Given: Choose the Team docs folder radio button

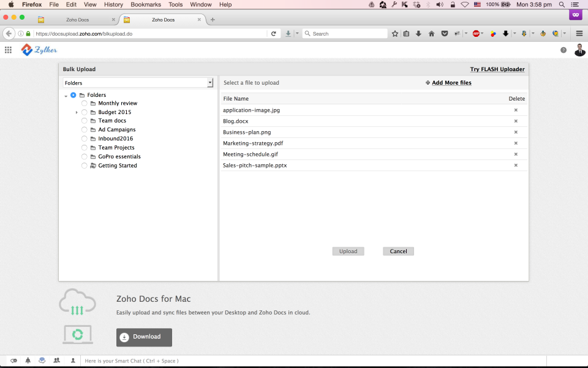Looking at the screenshot, I should click(x=84, y=121).
